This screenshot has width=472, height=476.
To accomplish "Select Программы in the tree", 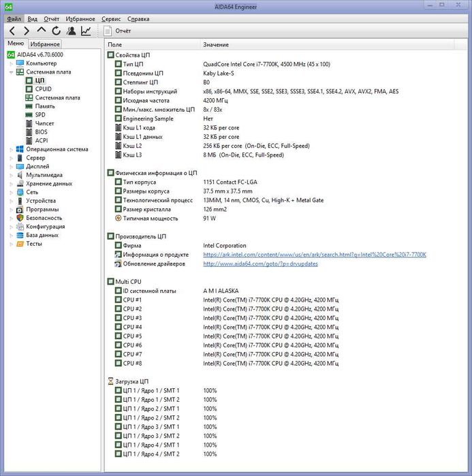I will (37, 209).
